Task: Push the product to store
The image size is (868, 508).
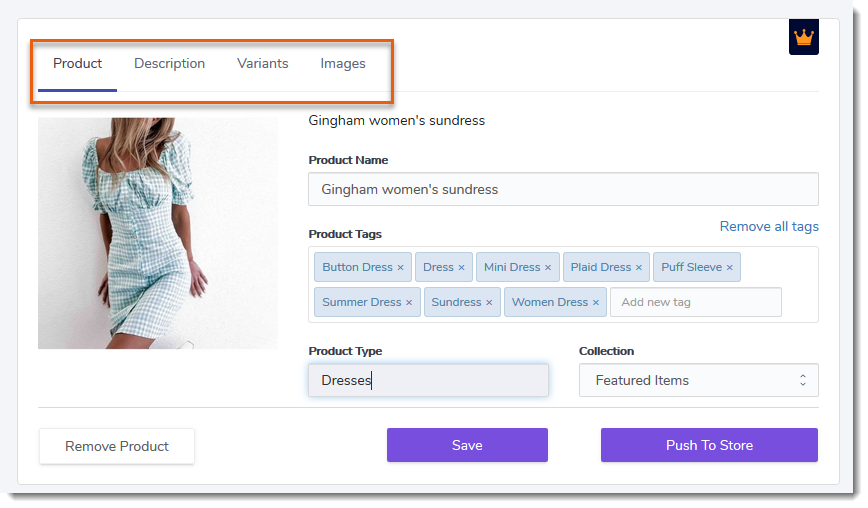Action: [x=709, y=445]
